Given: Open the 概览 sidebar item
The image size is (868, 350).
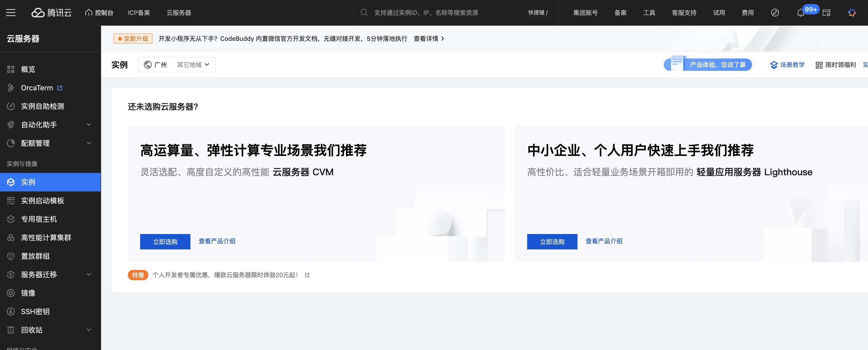Looking at the screenshot, I should [50, 69].
